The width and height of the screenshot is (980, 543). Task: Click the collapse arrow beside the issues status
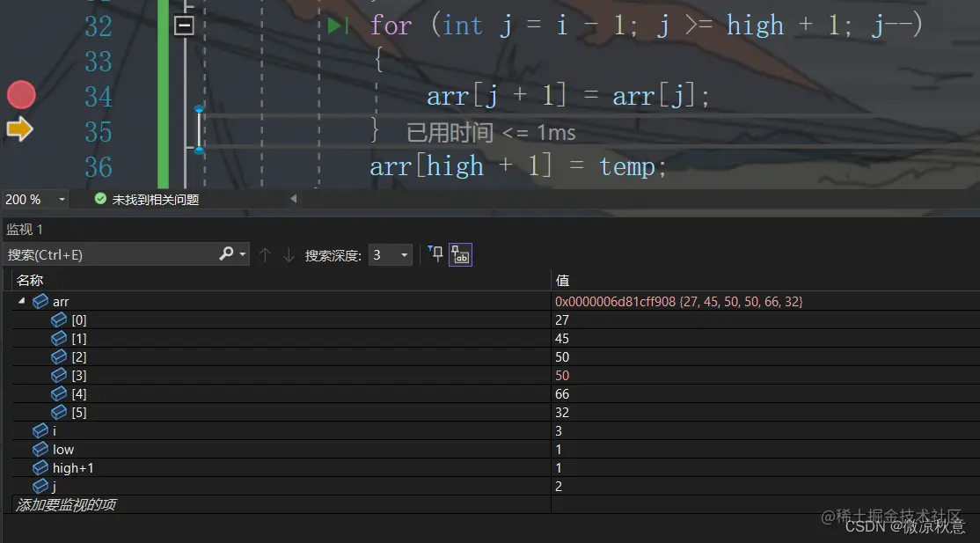pyautogui.click(x=293, y=199)
